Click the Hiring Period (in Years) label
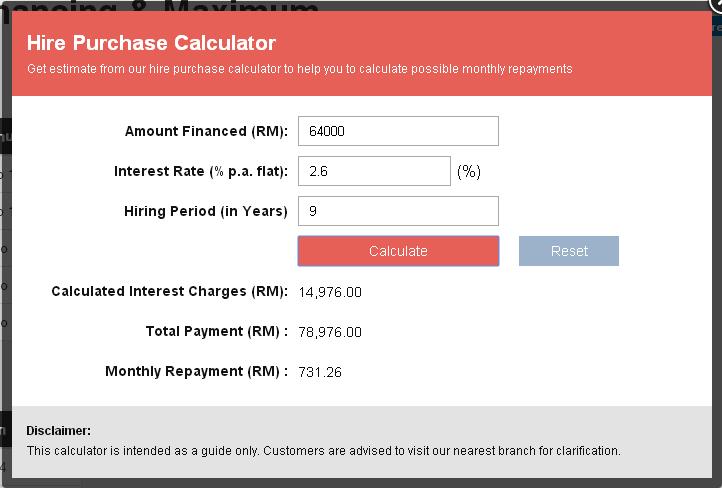 pyautogui.click(x=205, y=211)
